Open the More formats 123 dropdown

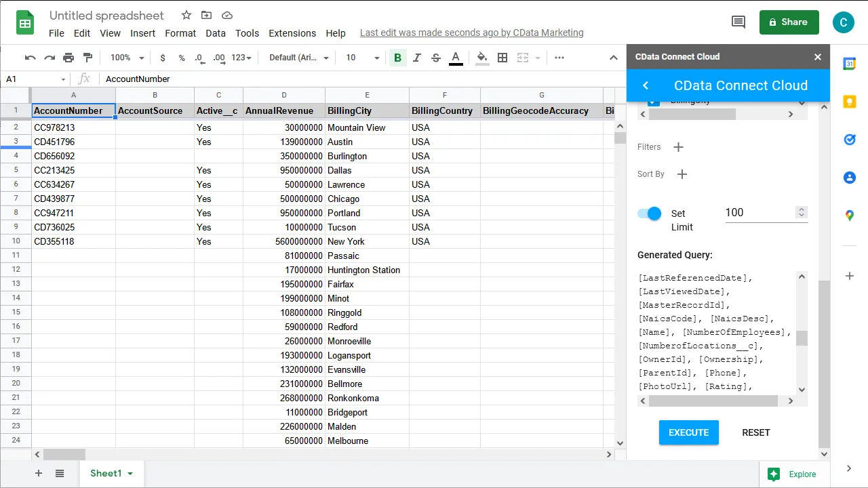click(x=241, y=58)
